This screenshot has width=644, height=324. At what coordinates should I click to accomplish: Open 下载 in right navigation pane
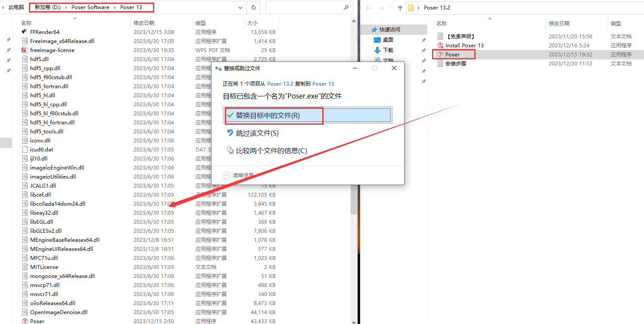tap(388, 50)
